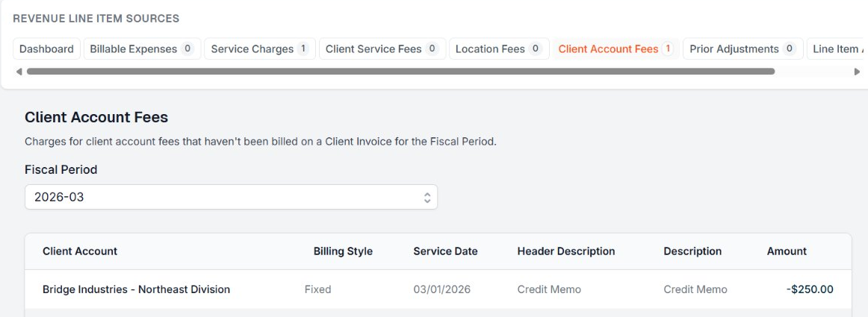Click the partially visible Line Item tab
Viewport: 868px width, 317px height.
pyautogui.click(x=838, y=49)
